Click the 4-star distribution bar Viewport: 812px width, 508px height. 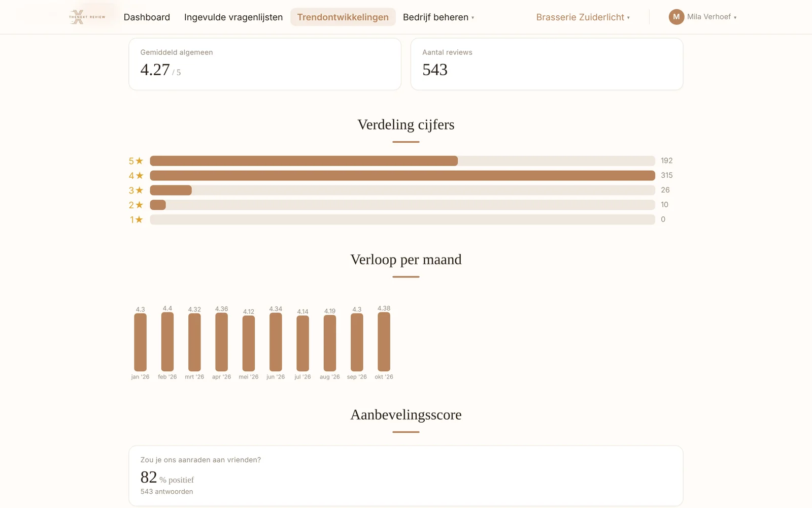tap(402, 176)
